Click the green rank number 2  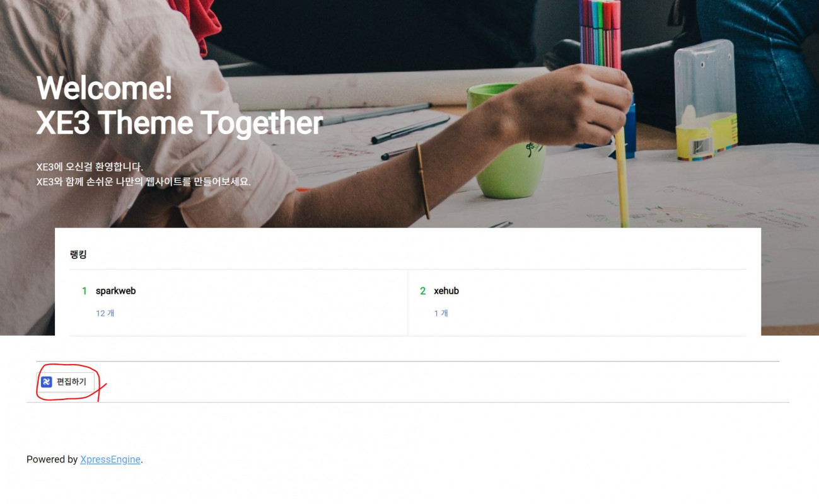[423, 291]
